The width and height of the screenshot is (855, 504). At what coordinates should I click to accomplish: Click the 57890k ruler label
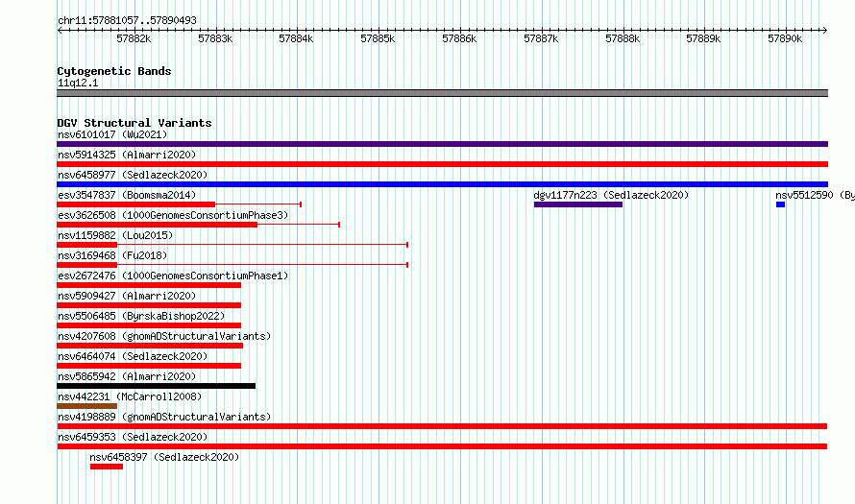pos(785,38)
